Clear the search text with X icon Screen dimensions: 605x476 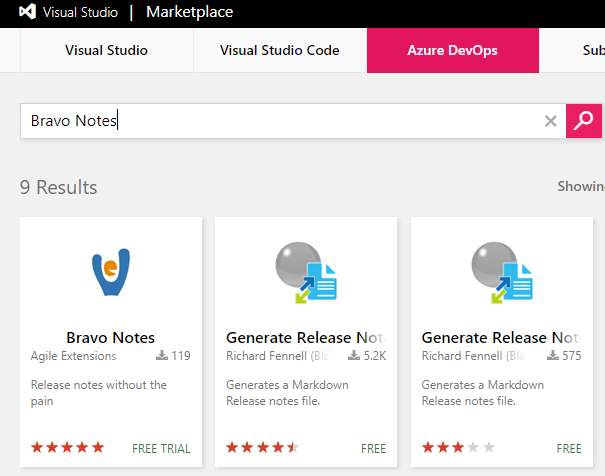coord(551,121)
